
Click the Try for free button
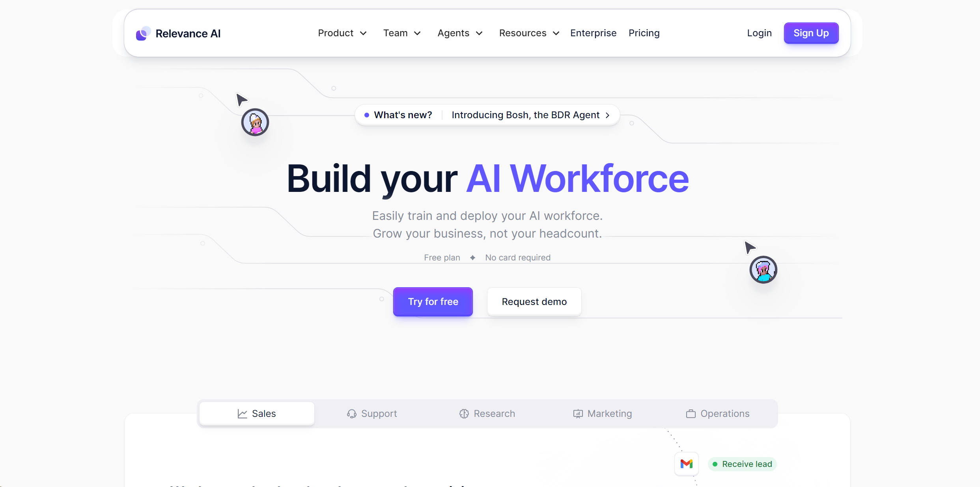(x=433, y=301)
